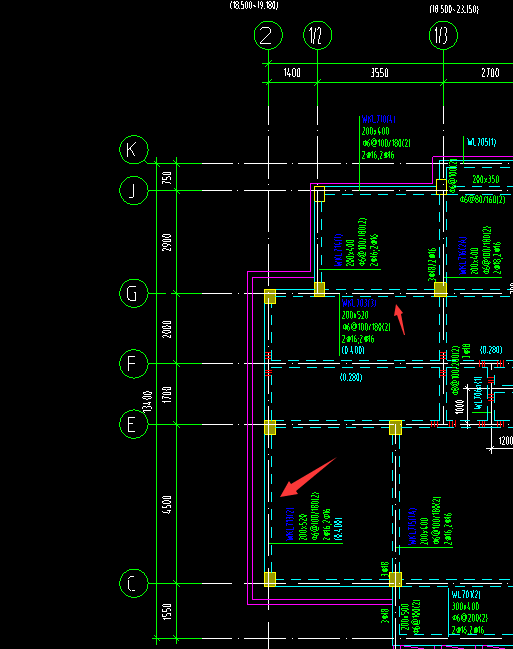
Task: Click the 1550 vertical dimension
Action: pos(166,612)
